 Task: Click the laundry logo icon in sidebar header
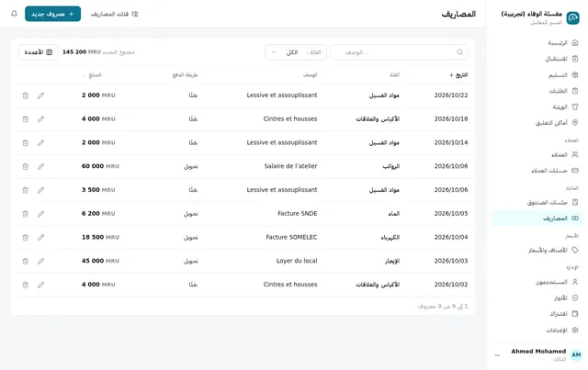point(572,17)
